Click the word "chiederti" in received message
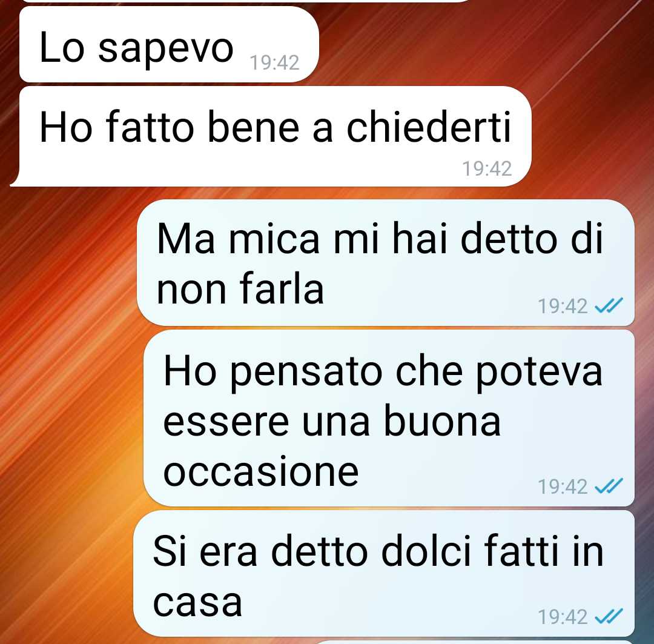Screen dimensions: 654x644 point(429,127)
